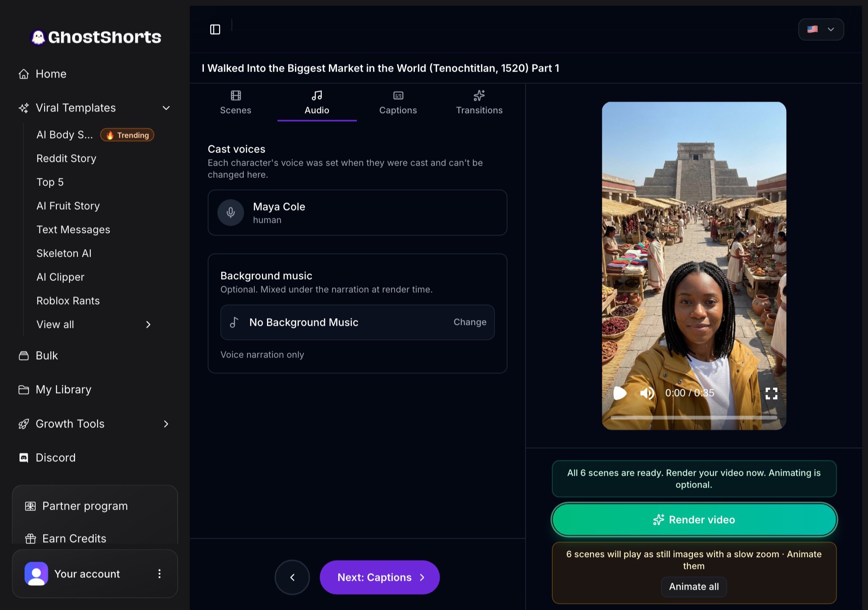Switch to the Captions tab
Image resolution: width=868 pixels, height=610 pixels.
(x=398, y=103)
